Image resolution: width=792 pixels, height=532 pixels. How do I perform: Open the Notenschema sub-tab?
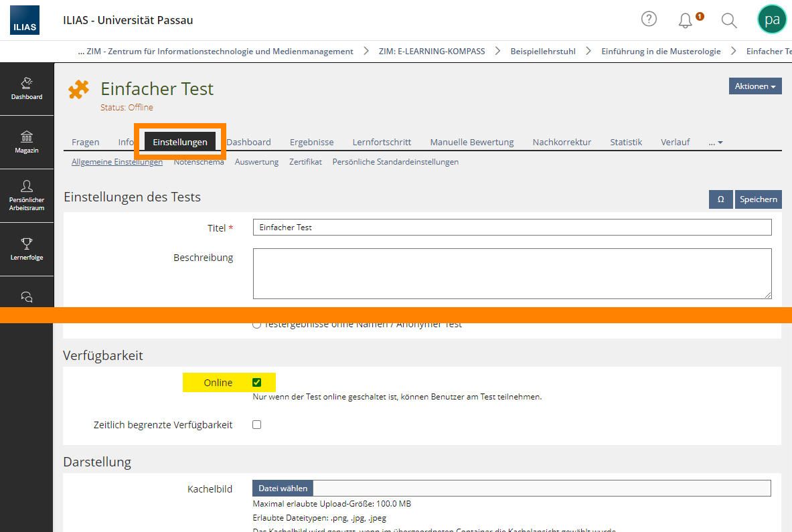199,161
